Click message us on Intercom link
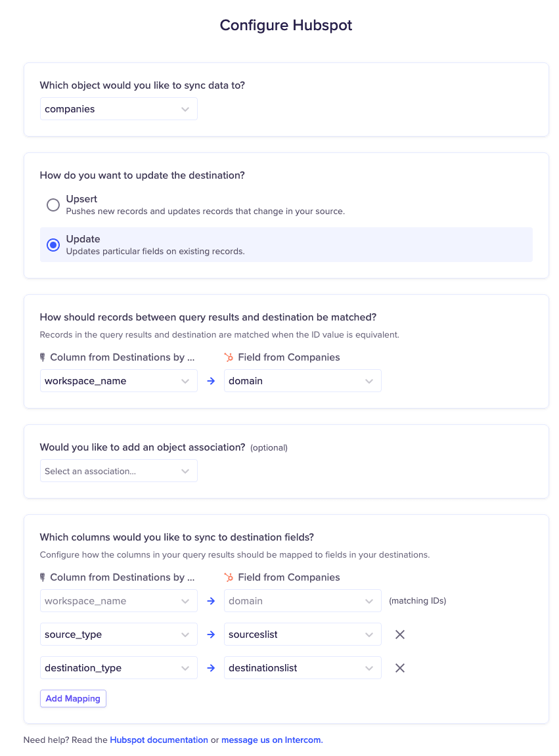Screen dimensions: 559x756 (272, 740)
